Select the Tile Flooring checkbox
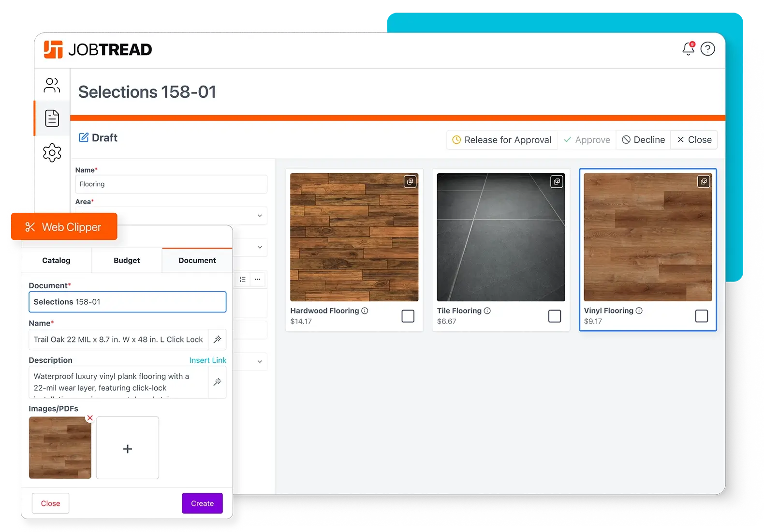The width and height of the screenshot is (764, 532). click(x=555, y=316)
